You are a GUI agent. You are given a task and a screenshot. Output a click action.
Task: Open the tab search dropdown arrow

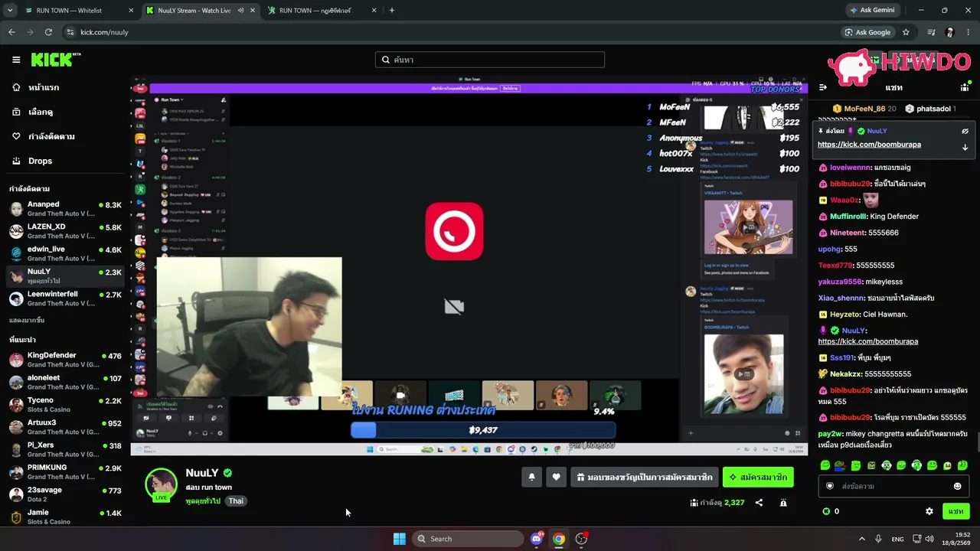click(10, 11)
